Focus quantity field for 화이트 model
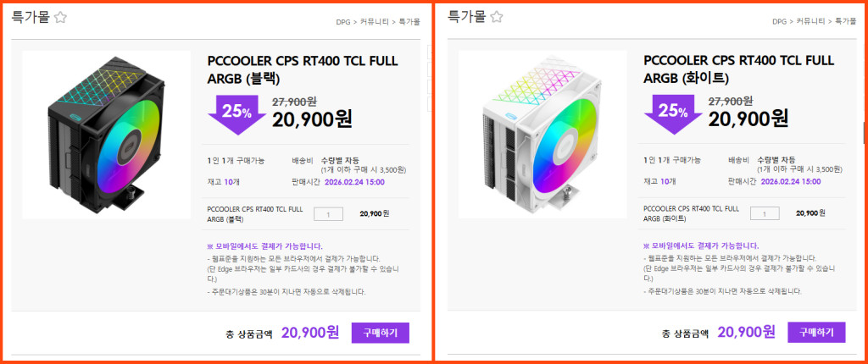This screenshot has width=868, height=364. click(x=765, y=213)
